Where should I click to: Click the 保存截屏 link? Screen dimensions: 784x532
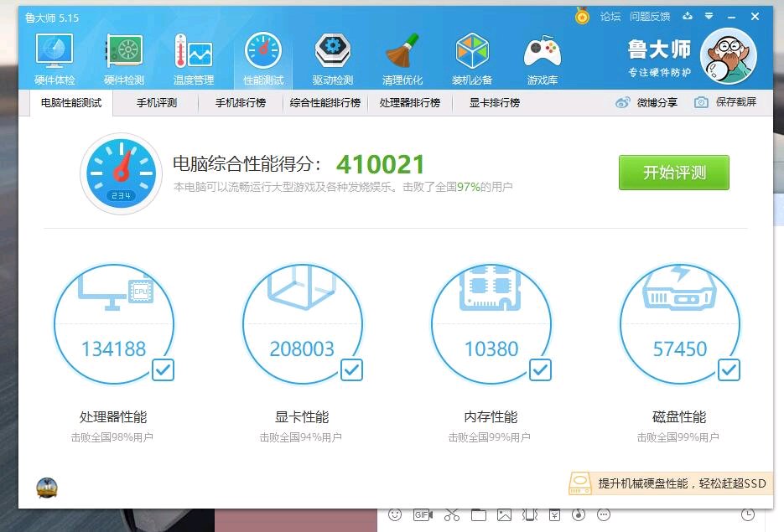(736, 102)
